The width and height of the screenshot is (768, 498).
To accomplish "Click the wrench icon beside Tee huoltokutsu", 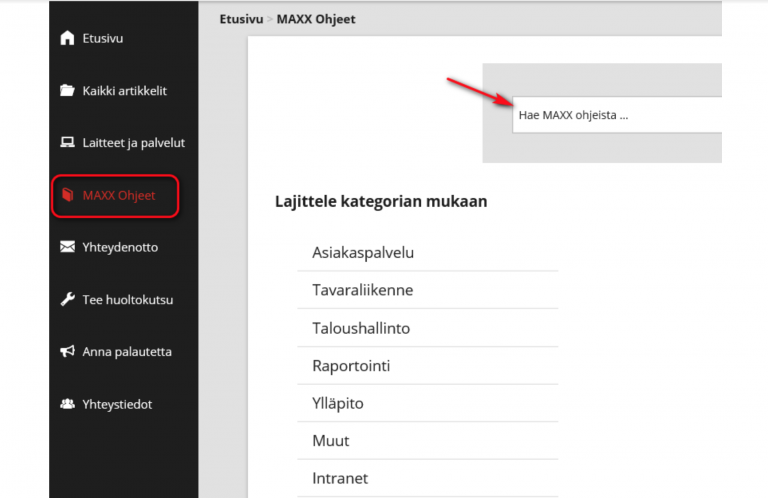I will point(68,299).
